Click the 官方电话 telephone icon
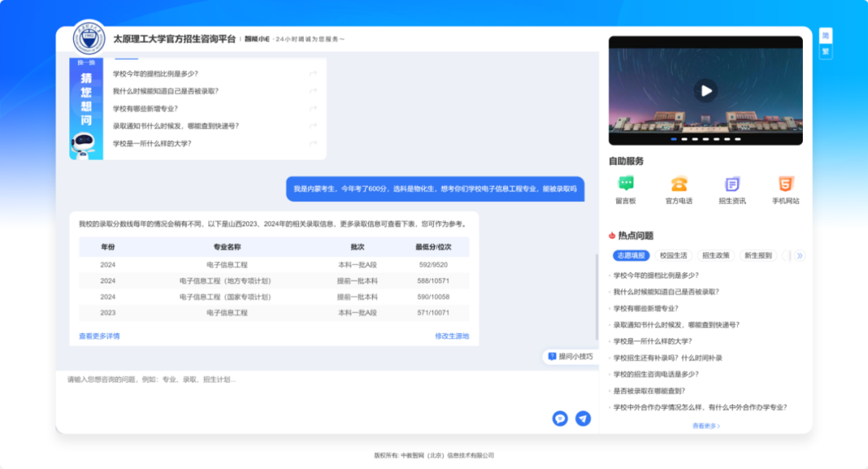This screenshot has height=469, width=868. (x=678, y=184)
